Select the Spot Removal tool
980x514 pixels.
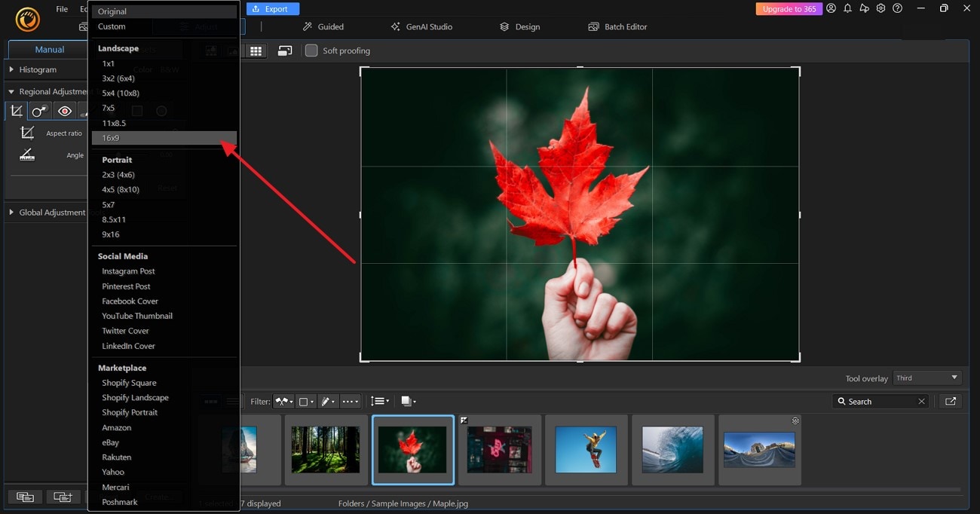coord(40,111)
